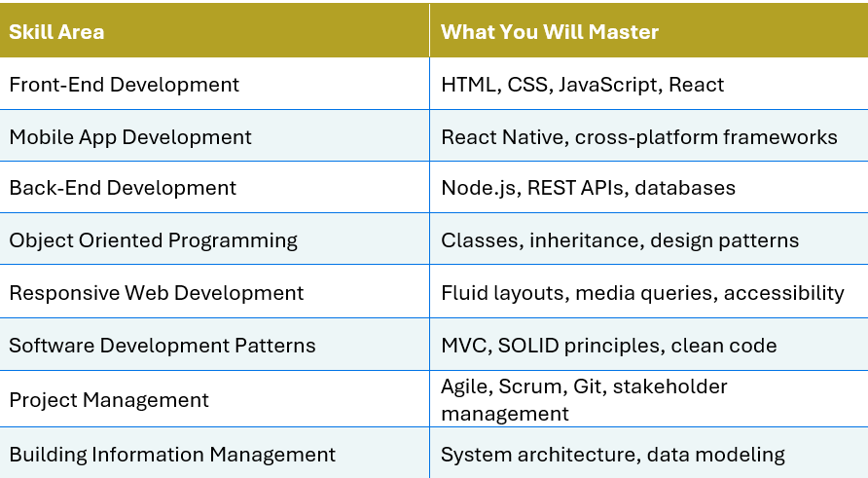Click the 'Node.js, REST APIs, databases' cell

[588, 188]
